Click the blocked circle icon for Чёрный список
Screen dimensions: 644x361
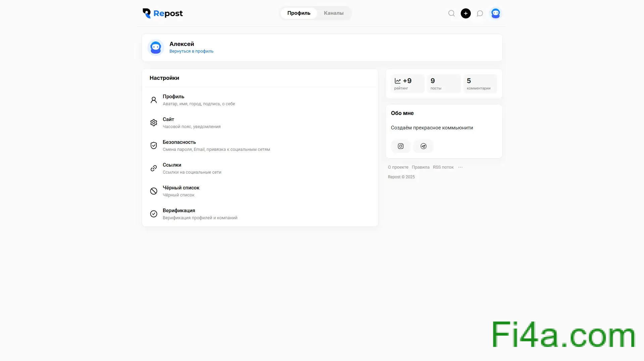coord(154,191)
